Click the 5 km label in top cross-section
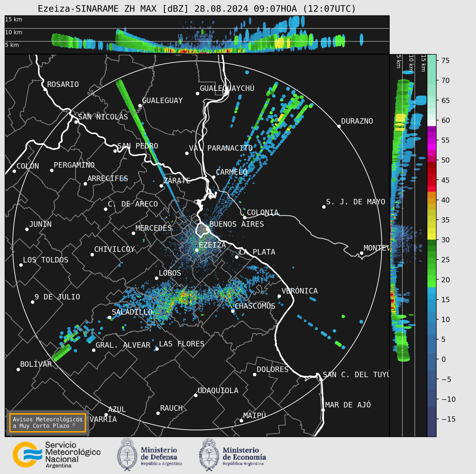This screenshot has height=474, width=476. tap(12, 45)
